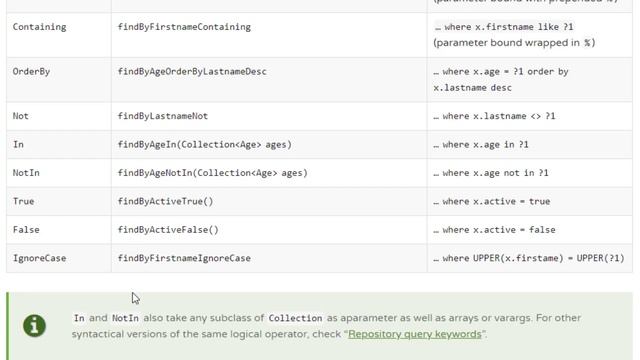Click 'Collection' code word in the note

pyautogui.click(x=295, y=318)
